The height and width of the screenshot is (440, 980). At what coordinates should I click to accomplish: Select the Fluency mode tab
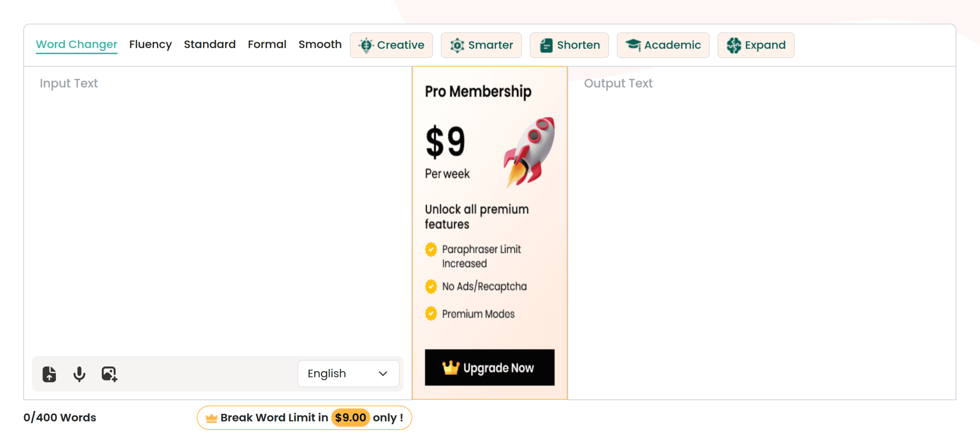[150, 44]
